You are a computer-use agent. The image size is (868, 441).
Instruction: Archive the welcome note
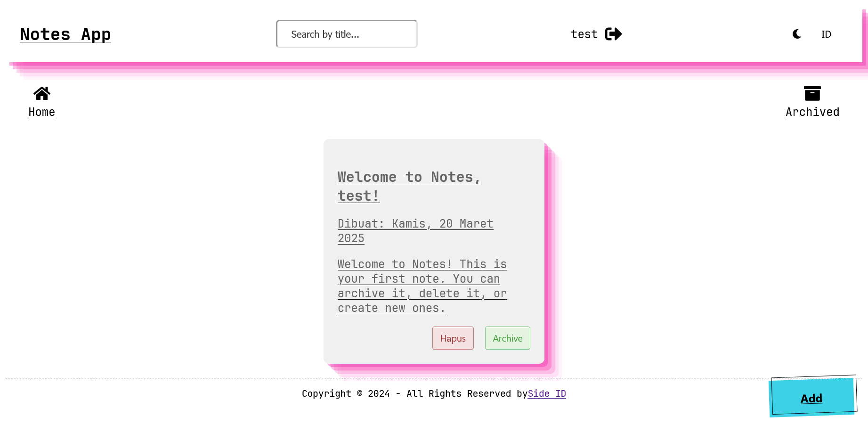[508, 338]
